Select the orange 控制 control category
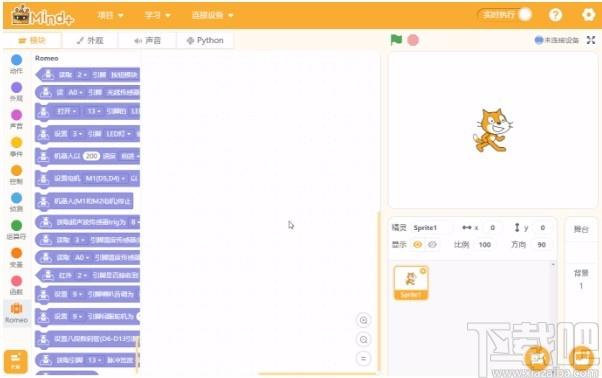This screenshot has width=602, height=378. (16, 174)
